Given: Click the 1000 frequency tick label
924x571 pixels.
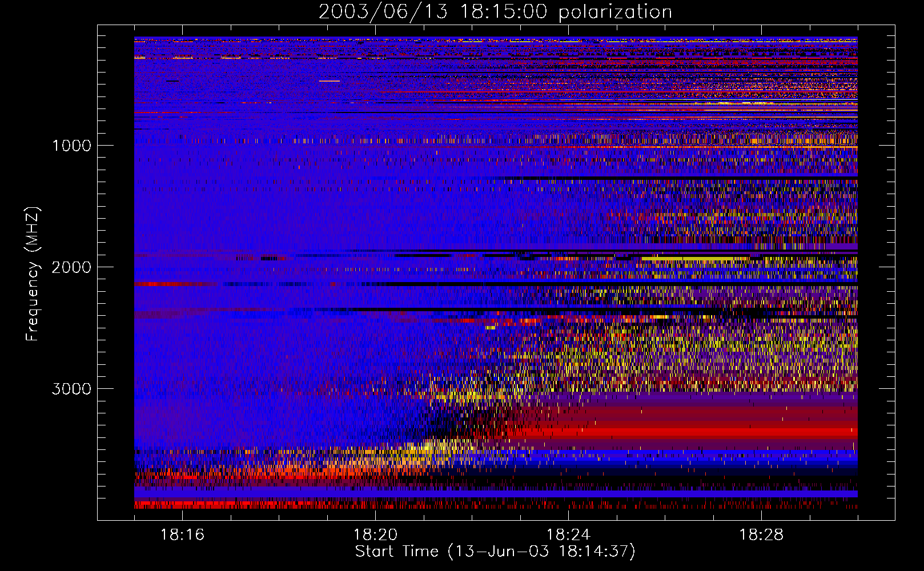Looking at the screenshot, I should [71, 146].
